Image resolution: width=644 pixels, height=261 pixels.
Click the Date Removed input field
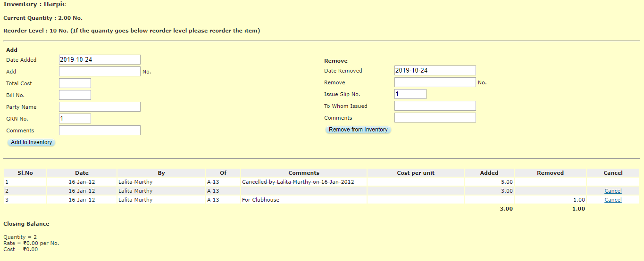coord(435,71)
